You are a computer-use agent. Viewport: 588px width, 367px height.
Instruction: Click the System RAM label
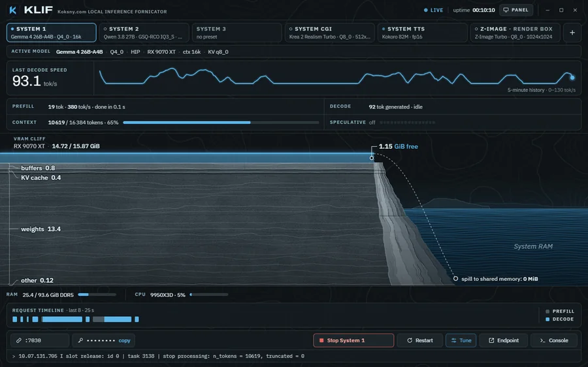[x=533, y=246]
